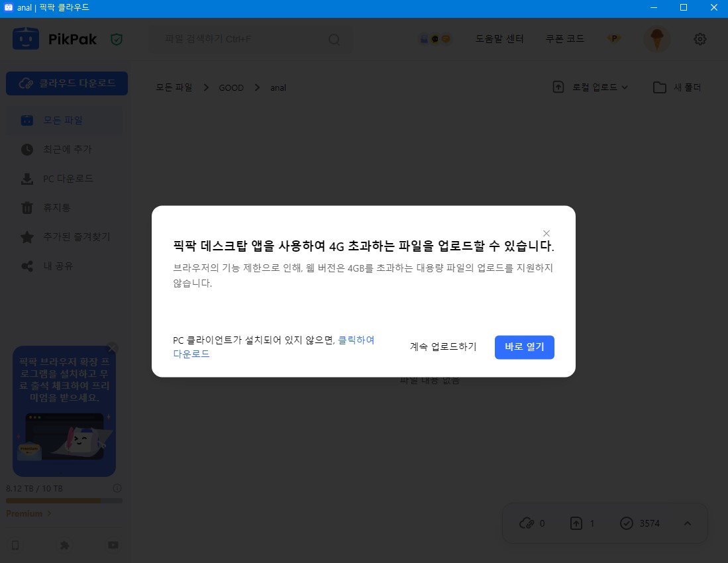Choose 계속 업로드하기 to continue uploading
The image size is (728, 563).
[443, 346]
